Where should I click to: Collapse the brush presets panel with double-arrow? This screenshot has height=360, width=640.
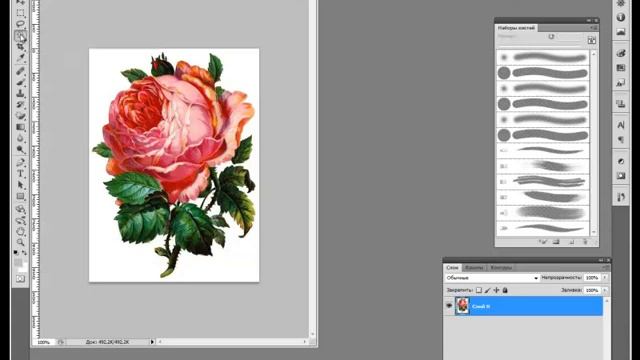coord(589,20)
